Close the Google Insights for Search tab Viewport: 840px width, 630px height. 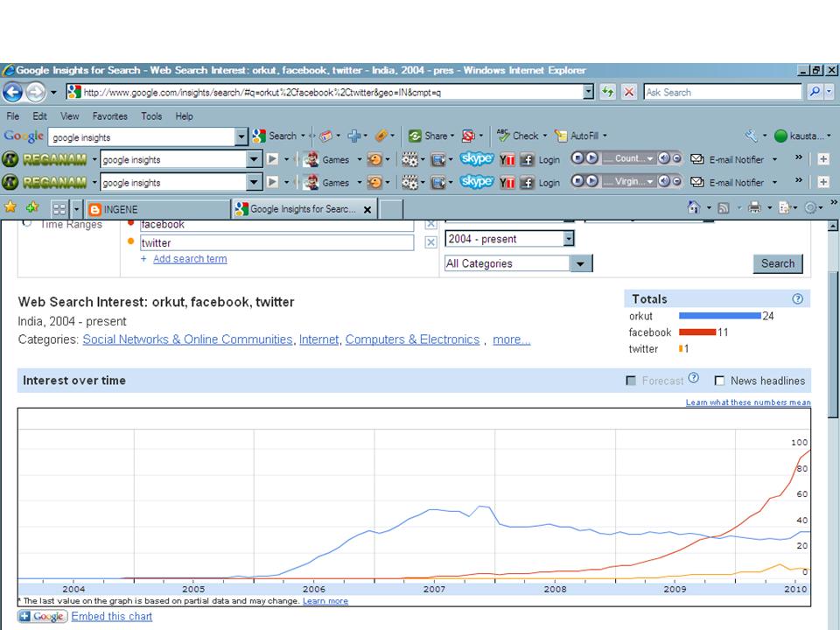point(367,209)
